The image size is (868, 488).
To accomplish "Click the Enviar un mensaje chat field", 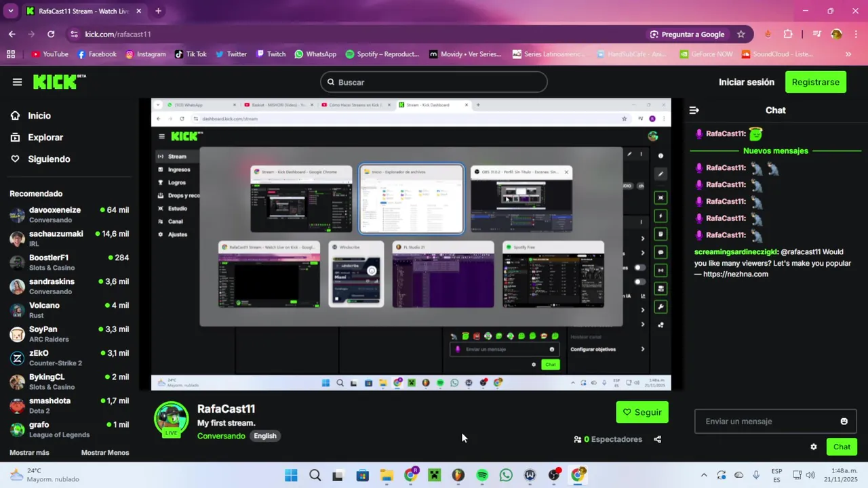I will (774, 422).
